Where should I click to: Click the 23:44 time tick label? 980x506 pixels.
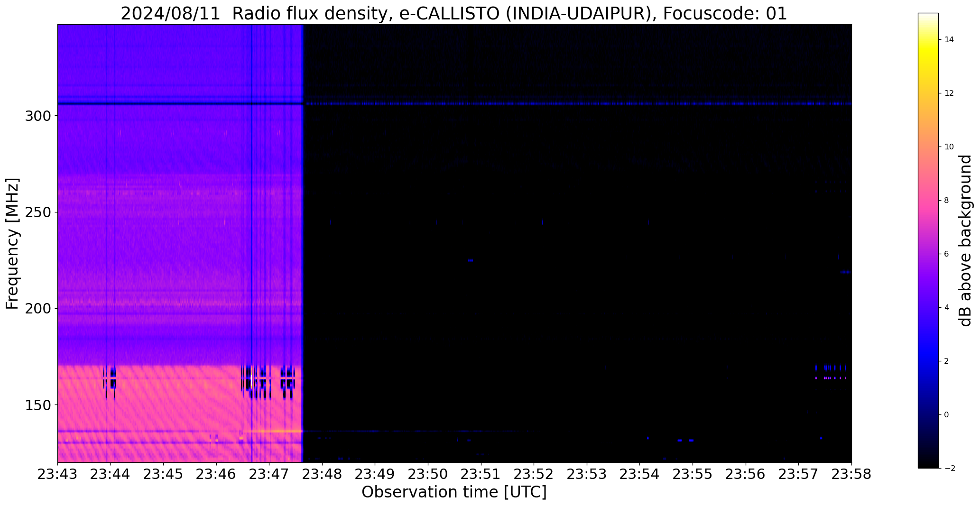point(111,474)
